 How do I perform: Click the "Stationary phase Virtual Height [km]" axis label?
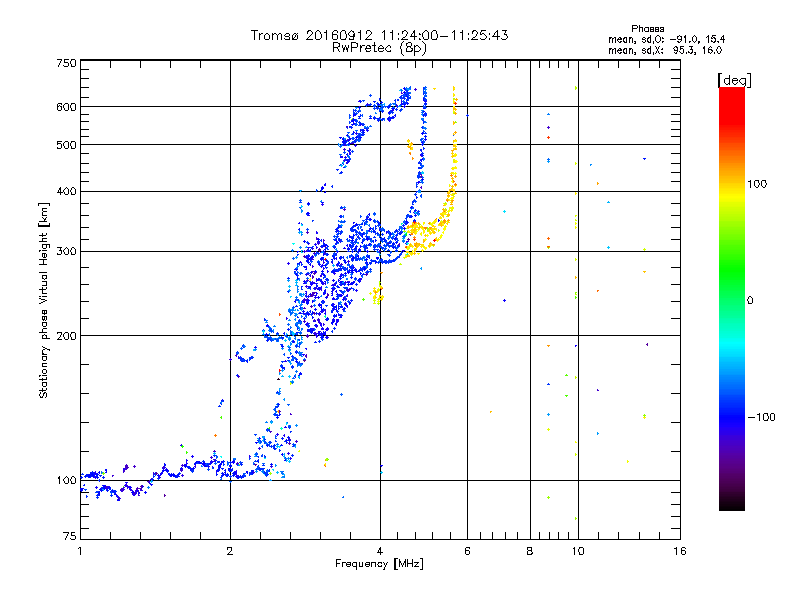coord(43,300)
